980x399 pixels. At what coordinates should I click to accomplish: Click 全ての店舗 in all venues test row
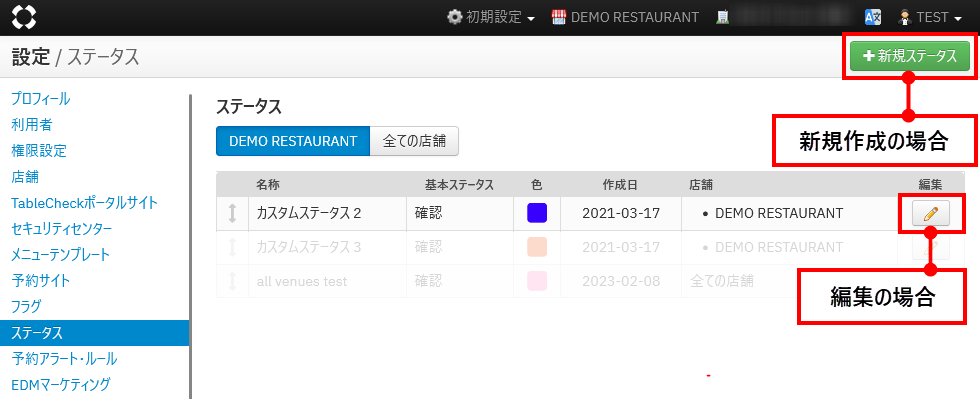(722, 281)
